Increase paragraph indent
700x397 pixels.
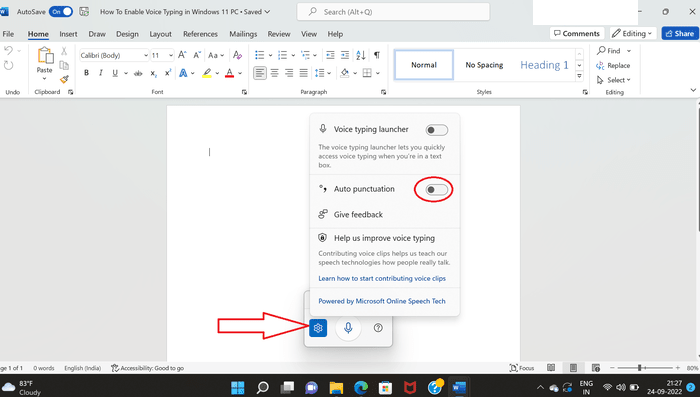click(x=345, y=55)
